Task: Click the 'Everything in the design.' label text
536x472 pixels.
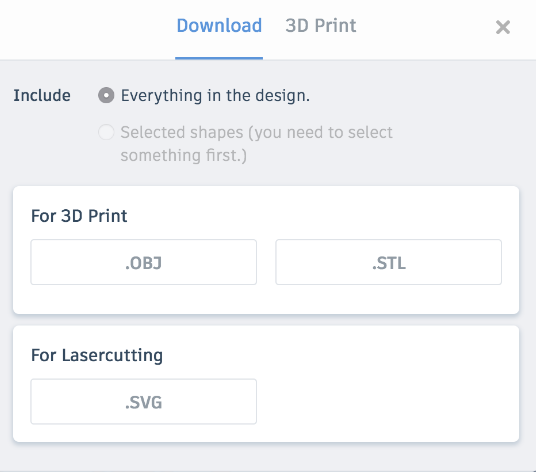Action: point(215,95)
